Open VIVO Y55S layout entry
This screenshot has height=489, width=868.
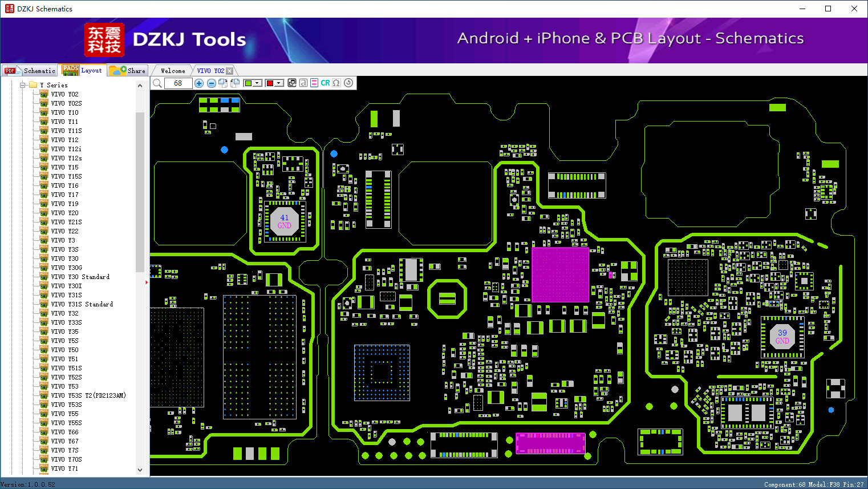tap(66, 423)
